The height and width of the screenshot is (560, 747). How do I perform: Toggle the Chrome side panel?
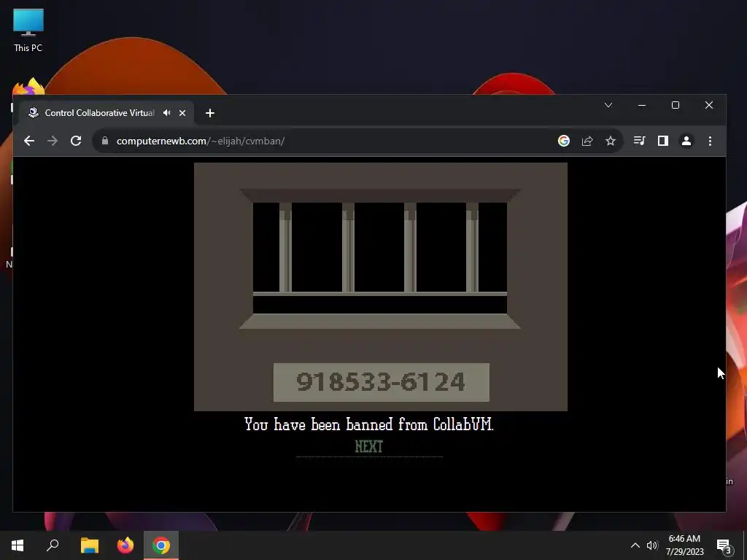tap(662, 141)
